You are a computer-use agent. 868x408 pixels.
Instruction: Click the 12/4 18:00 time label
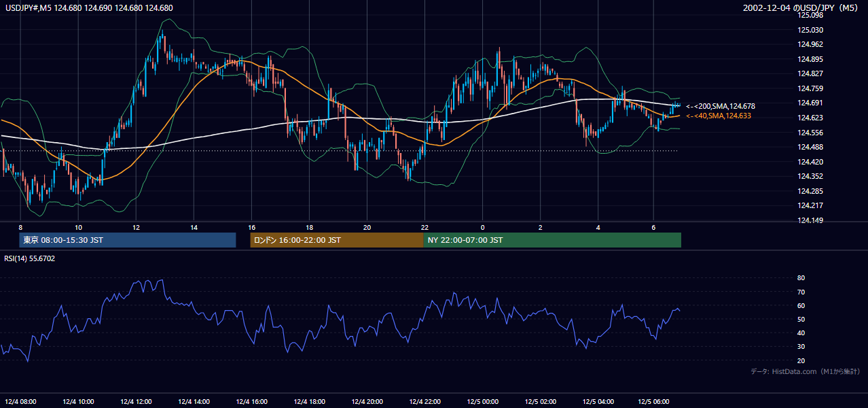click(309, 401)
